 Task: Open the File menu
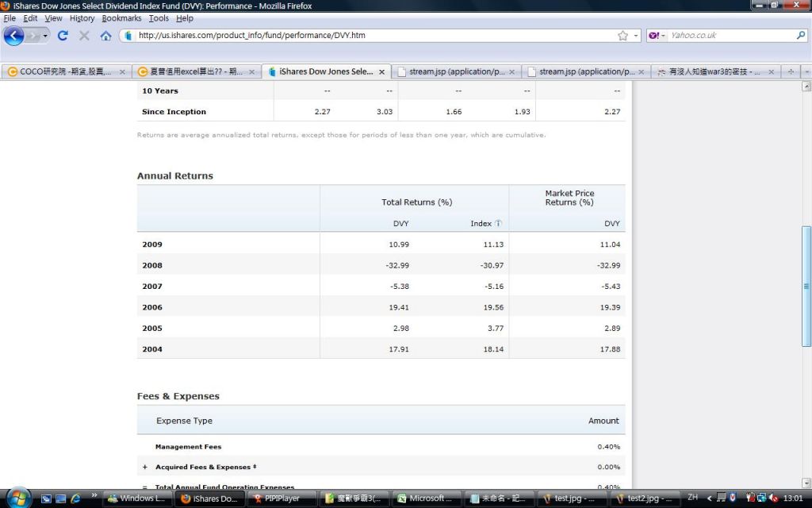(x=10, y=18)
